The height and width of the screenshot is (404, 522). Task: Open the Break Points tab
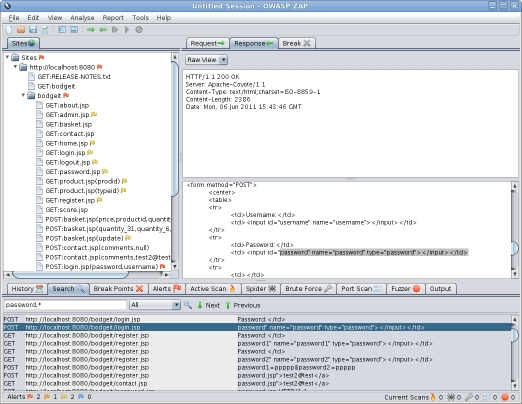point(118,289)
